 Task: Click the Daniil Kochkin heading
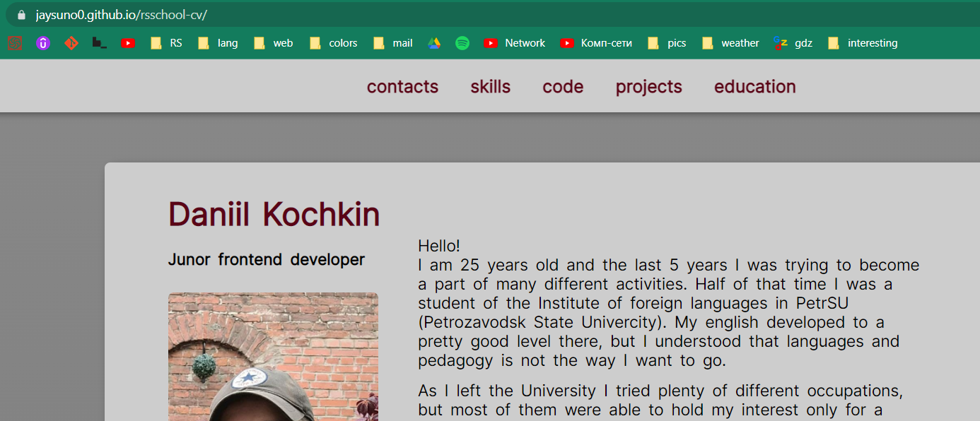274,214
